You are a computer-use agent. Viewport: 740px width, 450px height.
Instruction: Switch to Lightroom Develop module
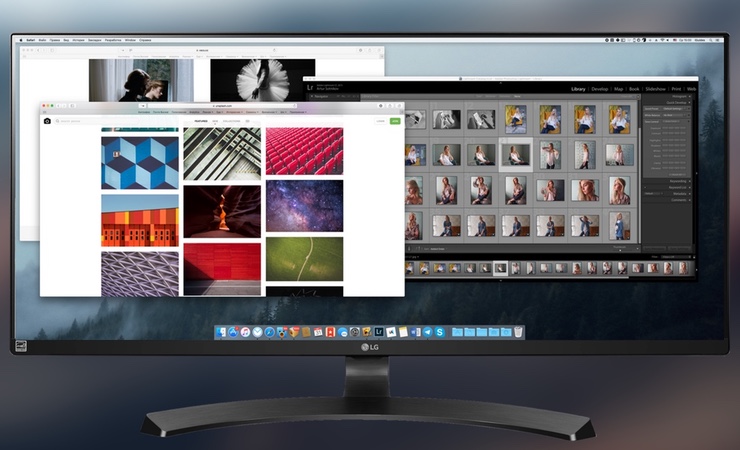(600, 89)
